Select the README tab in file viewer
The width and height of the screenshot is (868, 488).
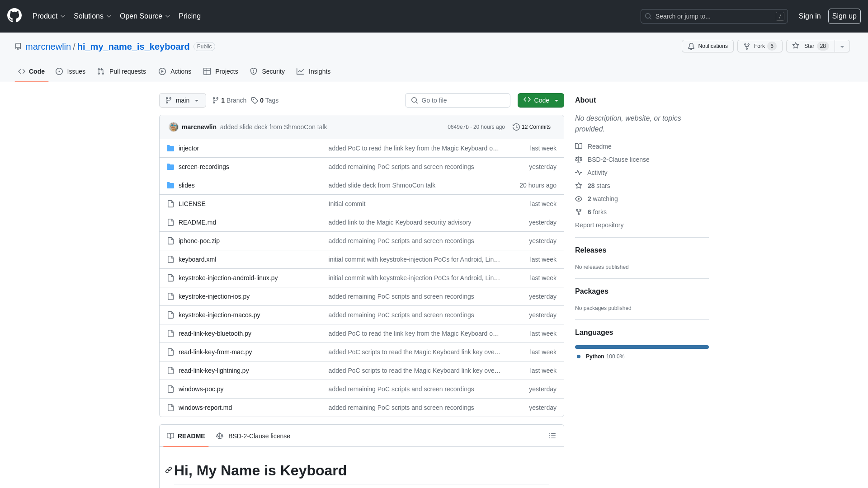186,436
